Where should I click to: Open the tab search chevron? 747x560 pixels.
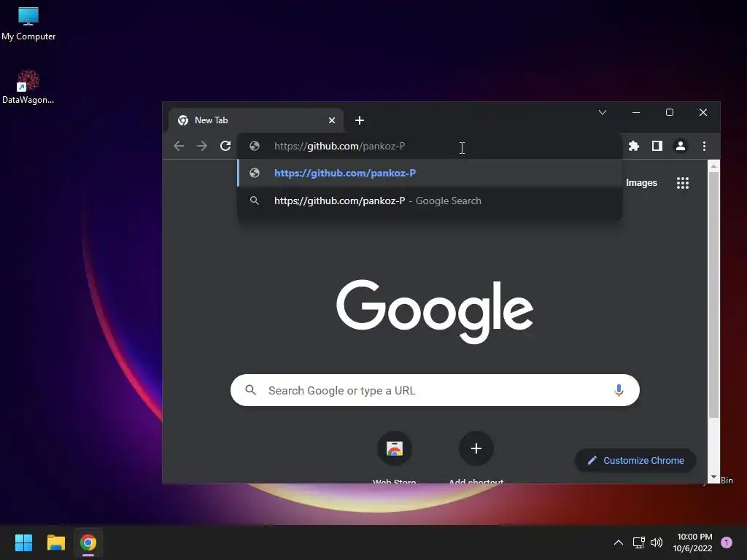point(603,112)
